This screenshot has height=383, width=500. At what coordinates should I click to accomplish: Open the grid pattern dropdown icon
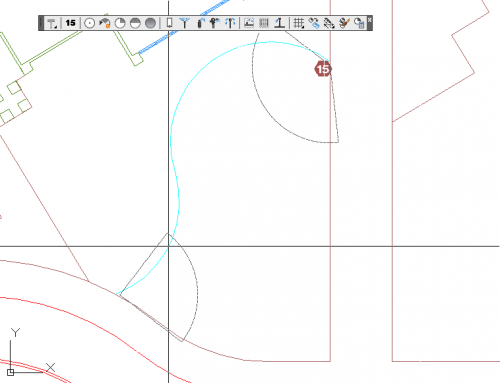tap(298, 23)
